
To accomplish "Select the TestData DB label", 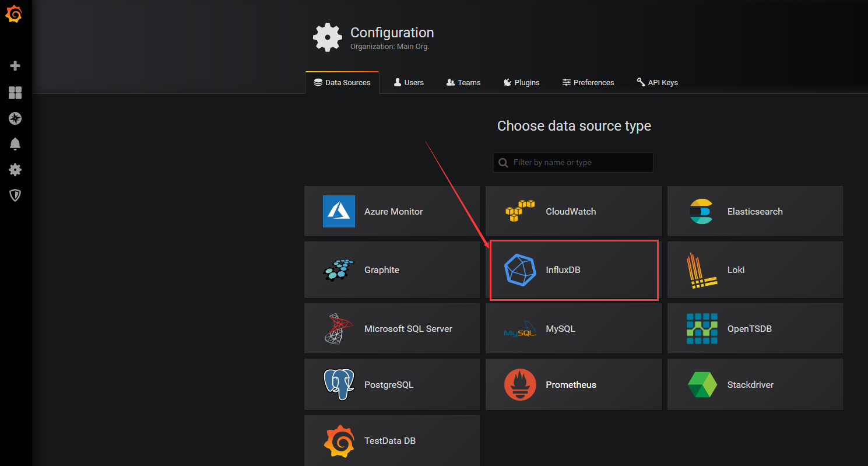I will pyautogui.click(x=390, y=442).
